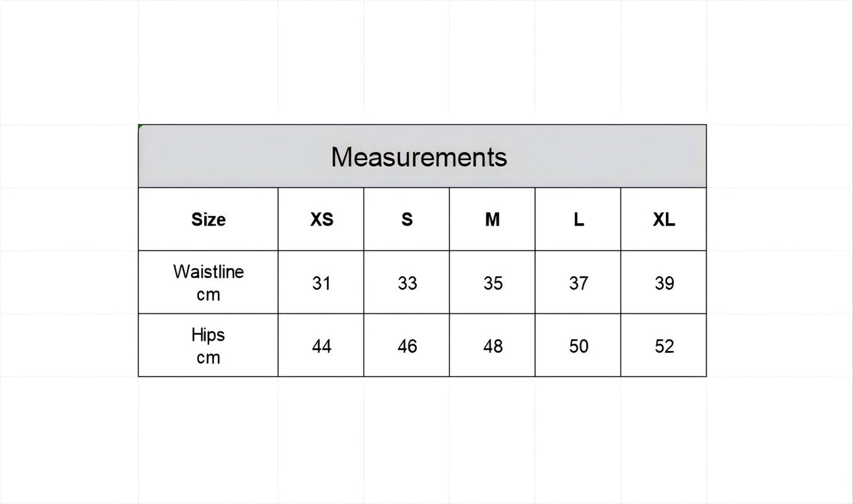
Task: Click the Waistline cm row label
Action: point(208,283)
